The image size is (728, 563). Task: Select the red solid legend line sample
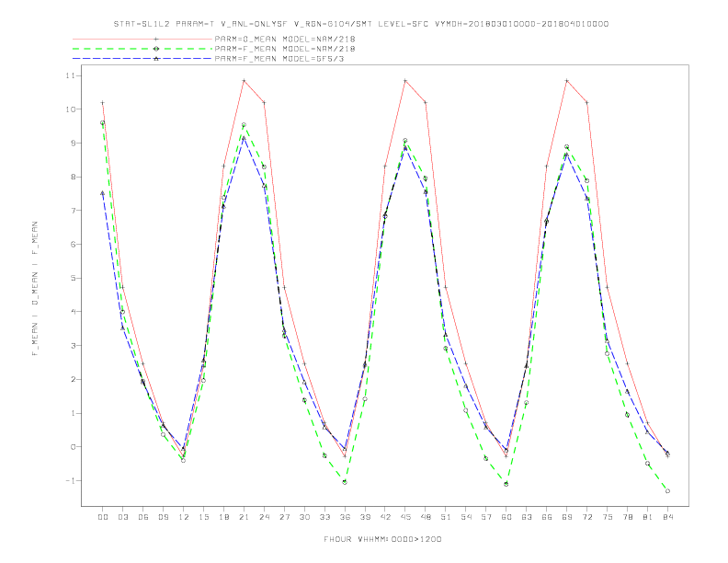coord(142,39)
